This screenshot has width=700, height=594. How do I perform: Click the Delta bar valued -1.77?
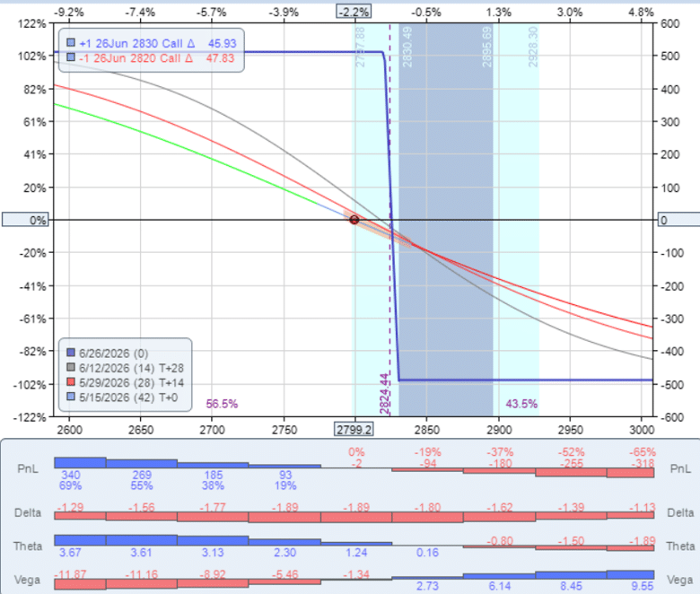(213, 517)
